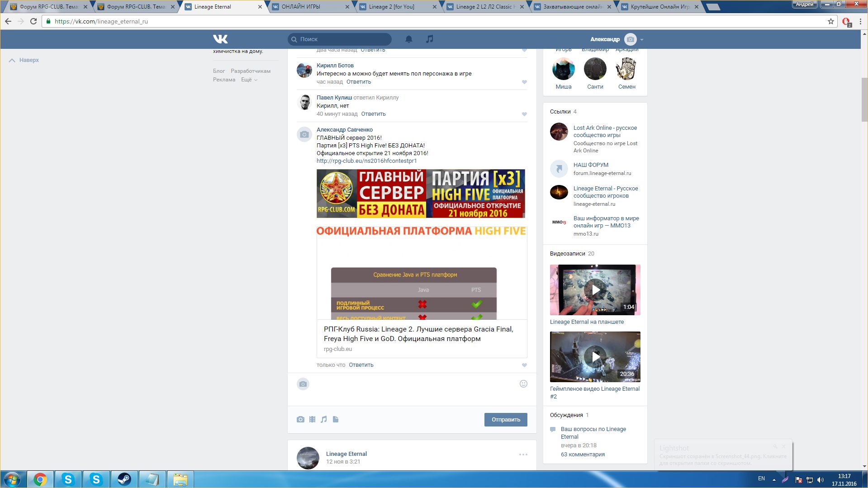Click the Отправить button
This screenshot has height=488, width=868.
pyautogui.click(x=506, y=420)
